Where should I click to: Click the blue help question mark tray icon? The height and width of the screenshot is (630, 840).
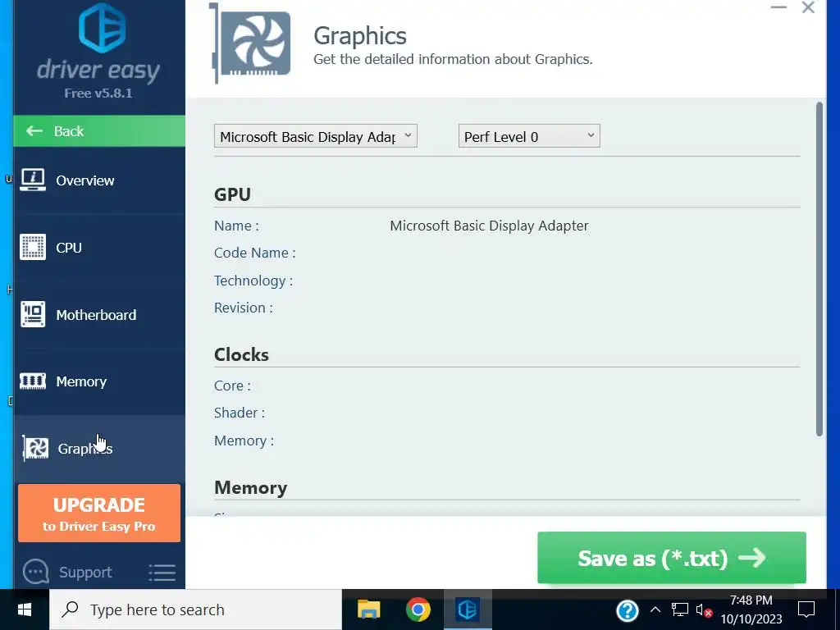(628, 610)
